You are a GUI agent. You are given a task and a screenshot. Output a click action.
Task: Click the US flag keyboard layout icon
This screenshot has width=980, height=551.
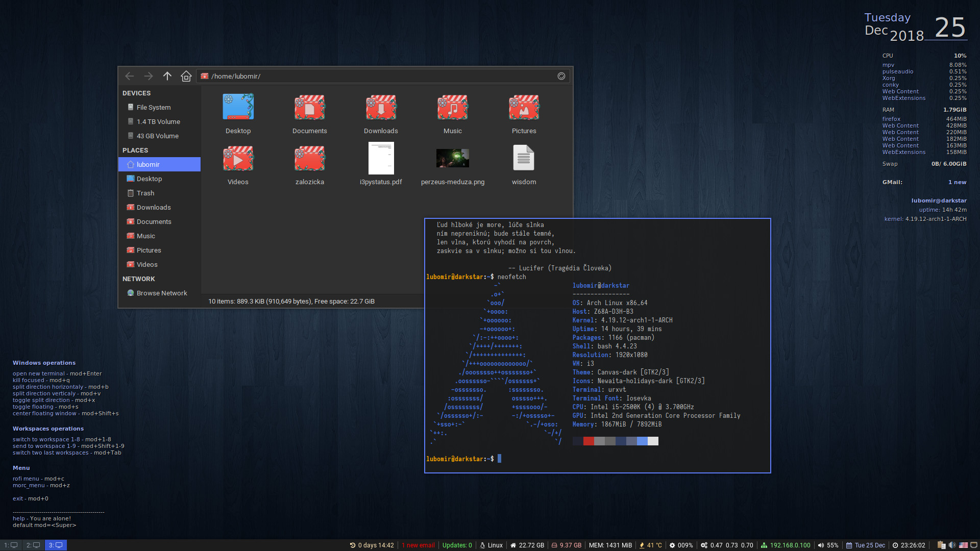pos(963,545)
